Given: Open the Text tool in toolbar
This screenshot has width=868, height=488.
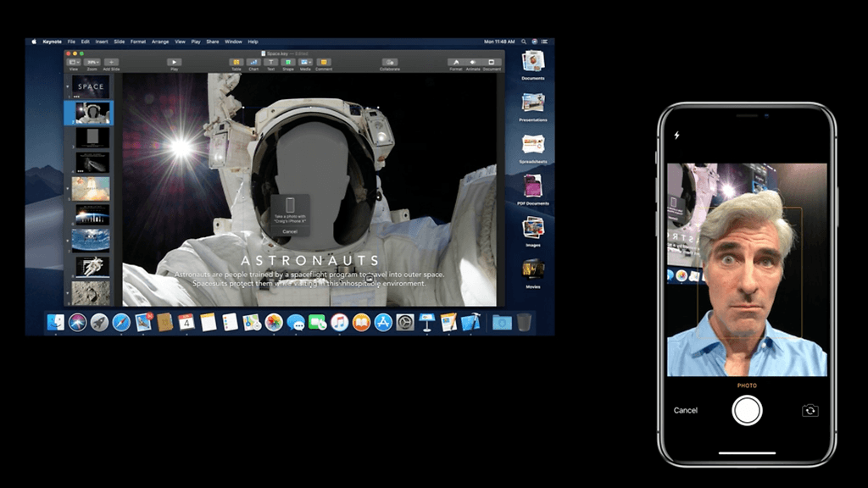Looking at the screenshot, I should pyautogui.click(x=270, y=62).
